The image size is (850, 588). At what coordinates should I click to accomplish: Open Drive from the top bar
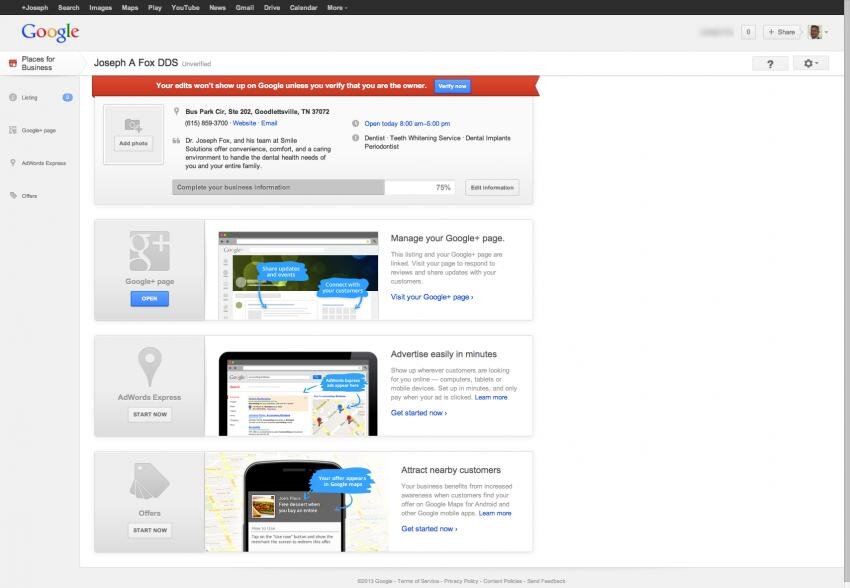[272, 8]
